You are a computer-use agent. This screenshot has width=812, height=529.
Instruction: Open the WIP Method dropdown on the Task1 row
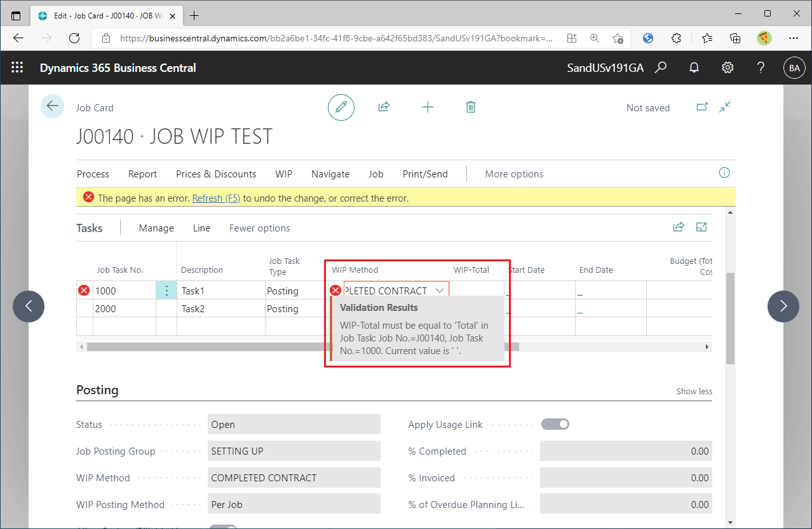click(440, 290)
